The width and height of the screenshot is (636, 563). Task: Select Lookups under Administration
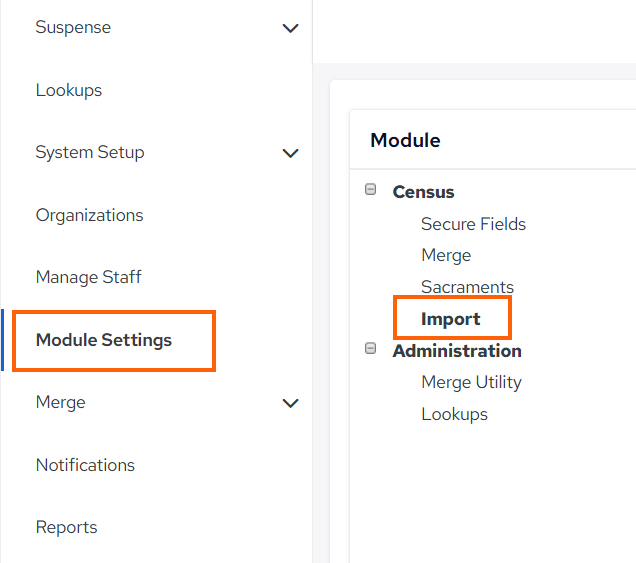click(454, 415)
